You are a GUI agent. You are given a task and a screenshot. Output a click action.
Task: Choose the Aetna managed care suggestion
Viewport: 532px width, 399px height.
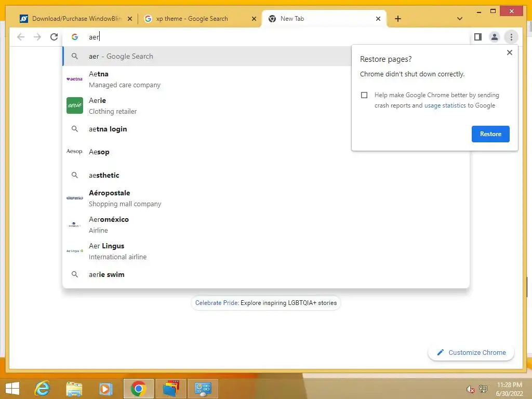[207, 79]
